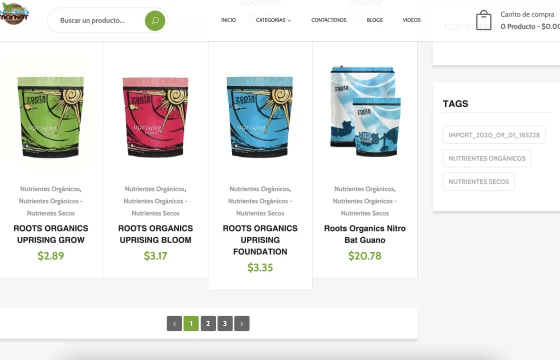Viewport: 560px width, 360px height.
Task: Go to next page arrow in pagination
Action: [242, 324]
